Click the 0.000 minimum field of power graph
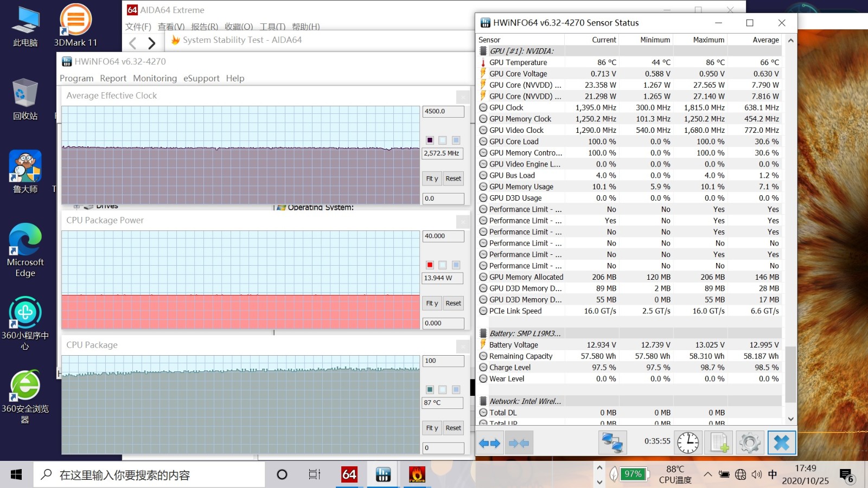Image resolution: width=868 pixels, height=488 pixels. click(x=443, y=323)
